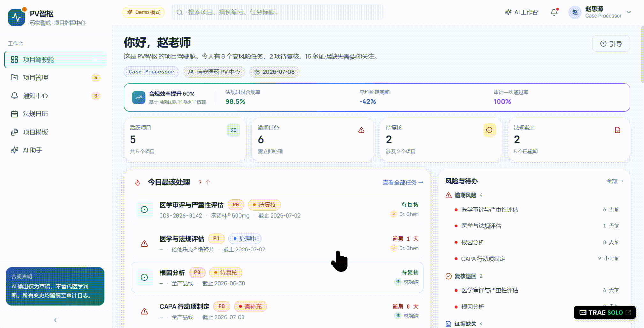
Task: Click the 法规截止 document icon
Action: (618, 130)
